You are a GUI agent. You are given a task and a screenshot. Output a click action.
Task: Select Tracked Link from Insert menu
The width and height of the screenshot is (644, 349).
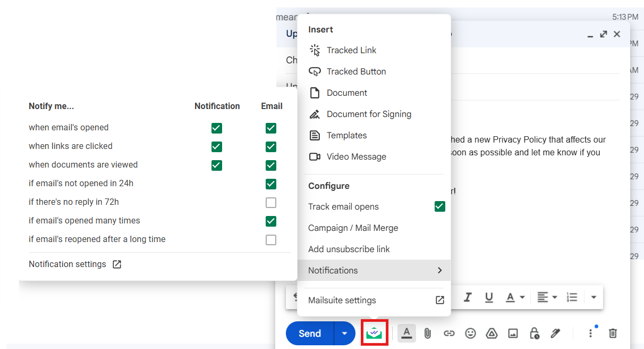coord(351,50)
